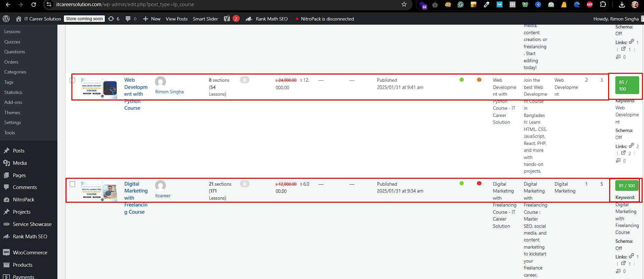644x279 pixels.
Task: Click the SEOquake extension icon
Action: [448, 4]
